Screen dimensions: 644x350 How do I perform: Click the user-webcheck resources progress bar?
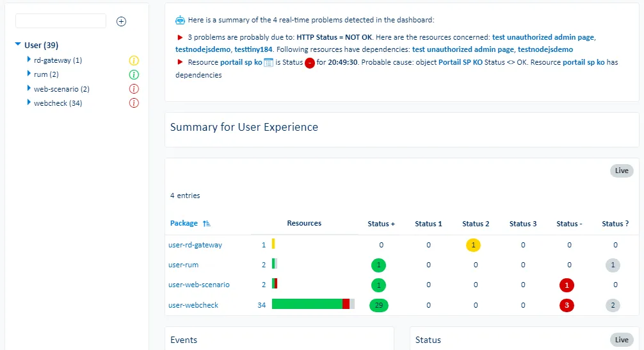pyautogui.click(x=312, y=304)
